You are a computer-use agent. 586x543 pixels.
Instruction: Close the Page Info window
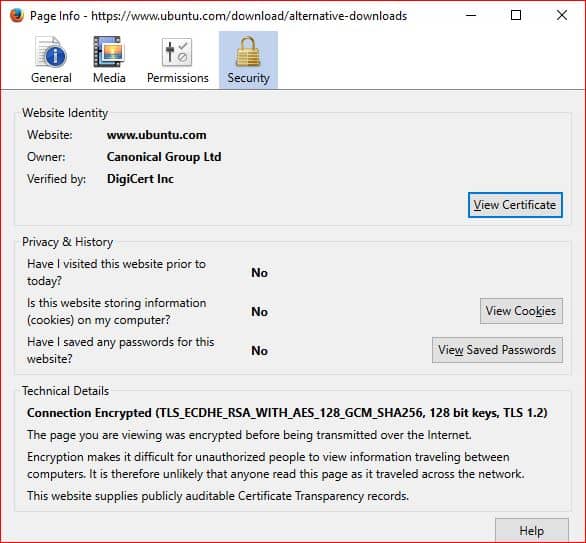click(562, 15)
